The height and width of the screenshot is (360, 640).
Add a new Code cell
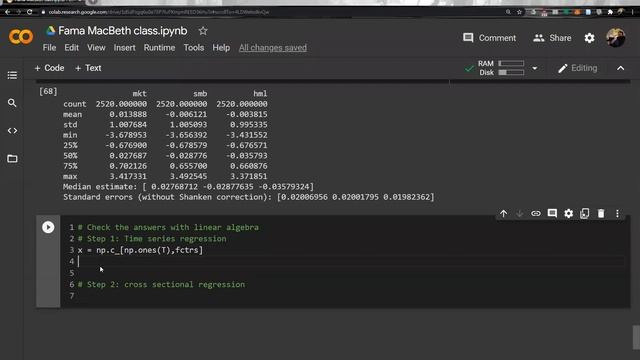[49, 68]
